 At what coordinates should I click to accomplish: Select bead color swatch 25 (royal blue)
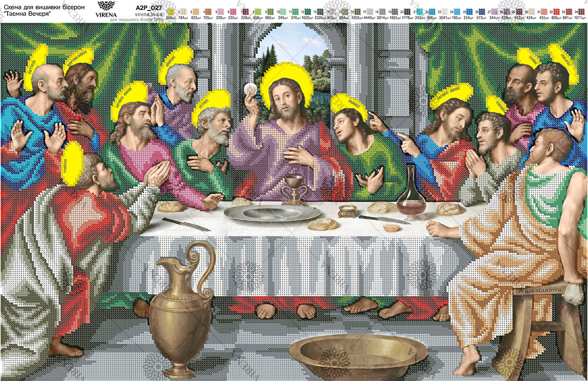point(469,11)
